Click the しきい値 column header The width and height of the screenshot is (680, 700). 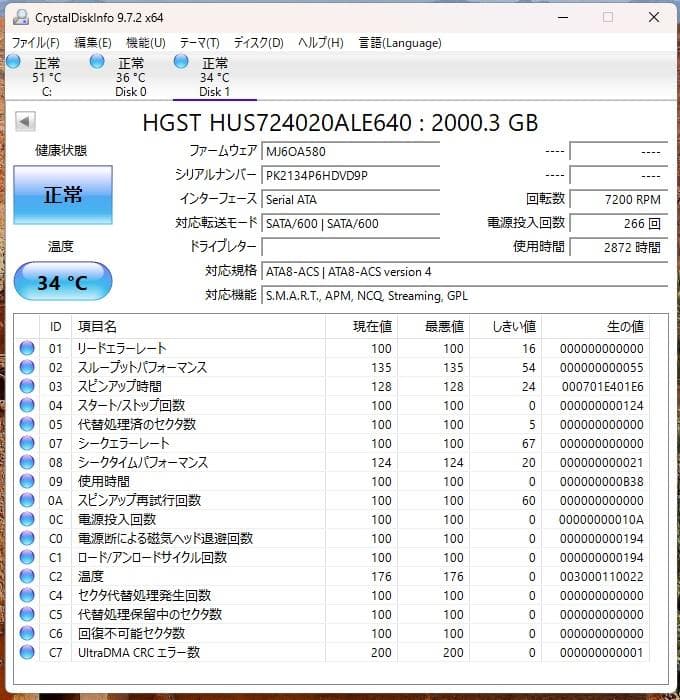505,326
